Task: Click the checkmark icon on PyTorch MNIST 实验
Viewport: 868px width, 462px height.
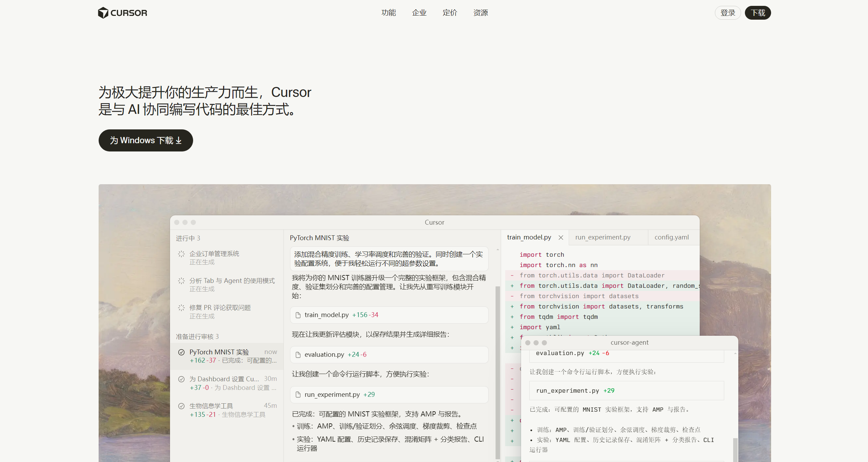Action: 181,352
